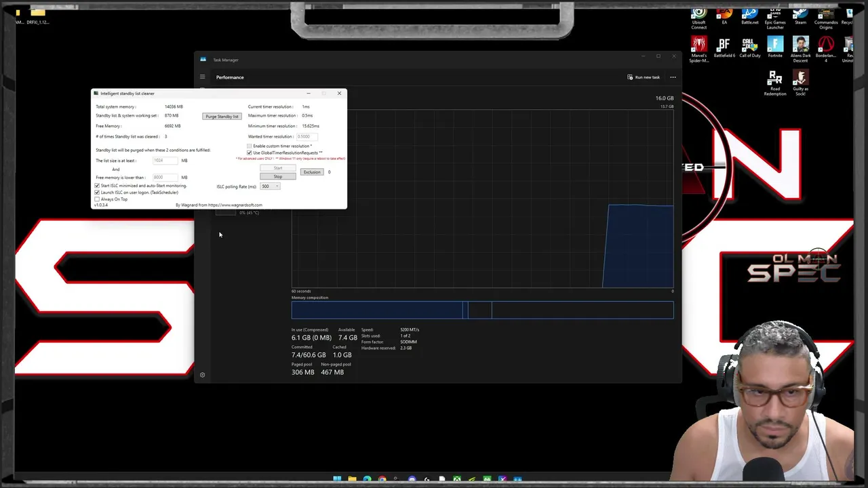Select the Call of Duty shortcut

point(749,47)
